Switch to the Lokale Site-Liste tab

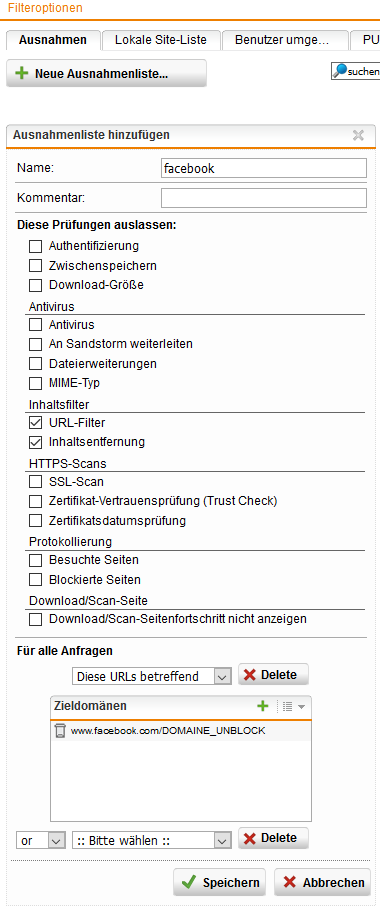coord(161,40)
